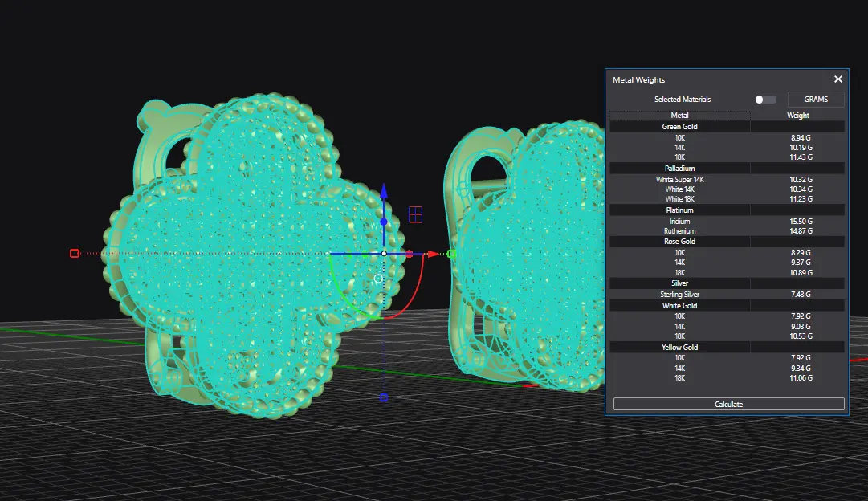Click the blue square scale handle below gumball
This screenshot has height=501, width=868.
pyautogui.click(x=384, y=397)
